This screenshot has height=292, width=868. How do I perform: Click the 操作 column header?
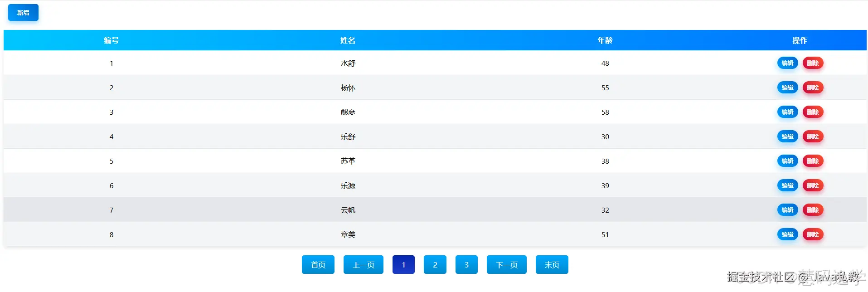pyautogui.click(x=800, y=40)
